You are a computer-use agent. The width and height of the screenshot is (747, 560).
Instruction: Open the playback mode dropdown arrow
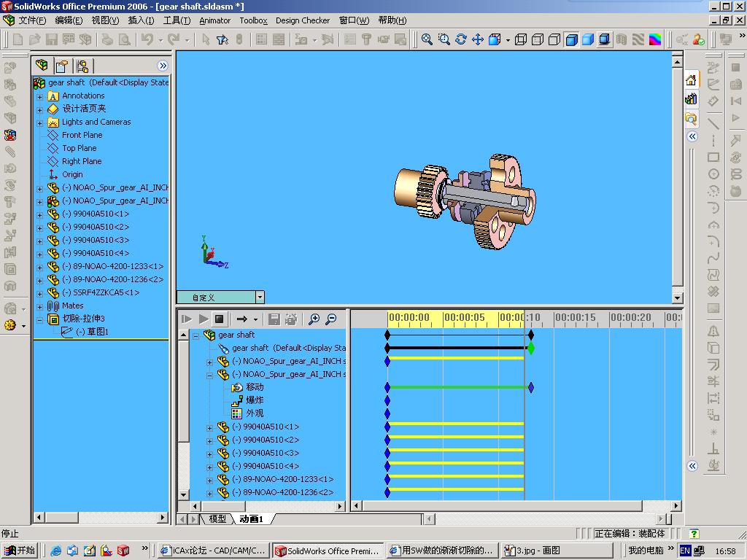(256, 319)
